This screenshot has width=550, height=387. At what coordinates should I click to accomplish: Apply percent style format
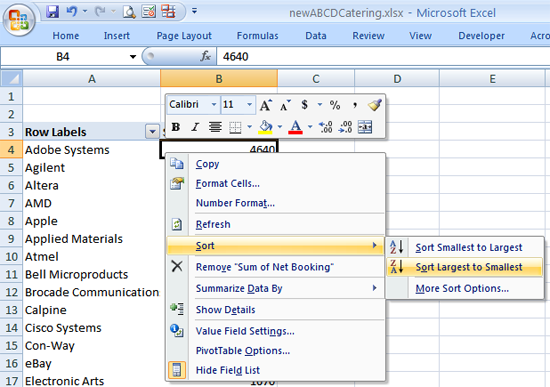click(x=335, y=105)
